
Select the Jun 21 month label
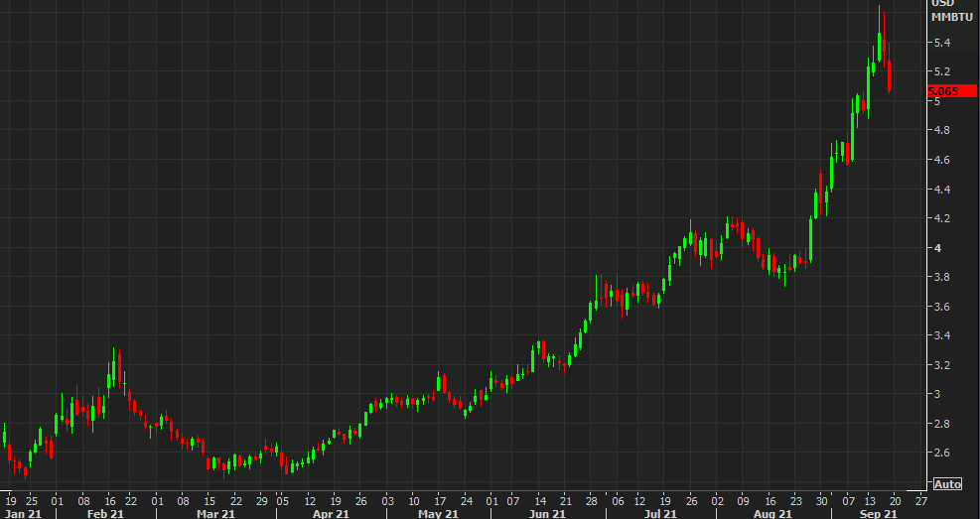tap(549, 513)
